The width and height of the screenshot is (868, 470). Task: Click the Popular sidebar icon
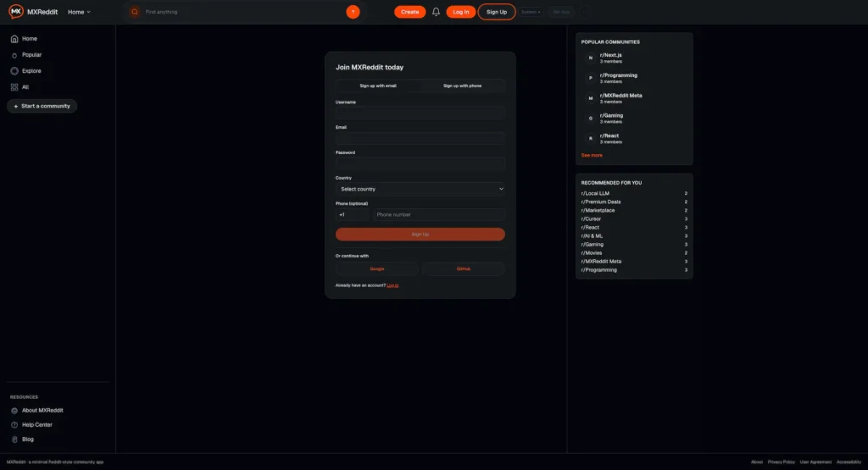coord(14,55)
